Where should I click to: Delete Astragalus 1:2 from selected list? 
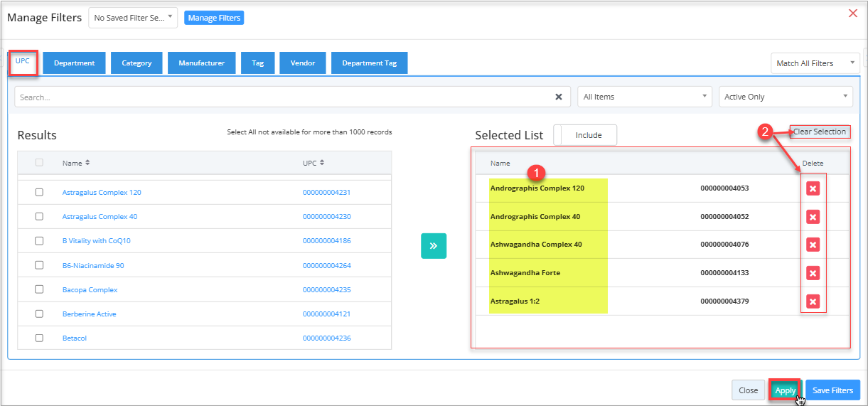[813, 301]
